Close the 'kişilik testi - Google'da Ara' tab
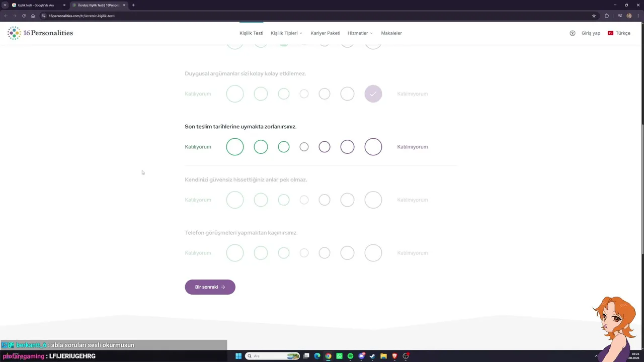 tap(64, 5)
